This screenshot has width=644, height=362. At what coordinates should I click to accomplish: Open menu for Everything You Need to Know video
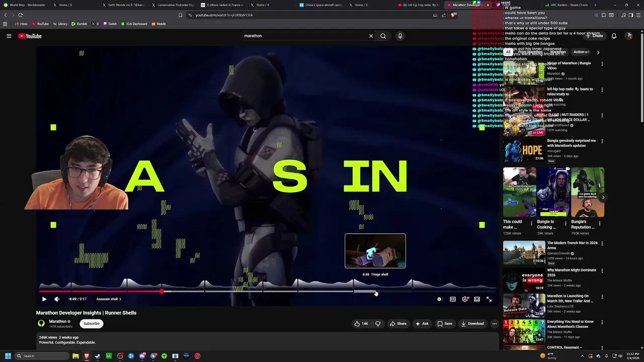[x=602, y=322]
